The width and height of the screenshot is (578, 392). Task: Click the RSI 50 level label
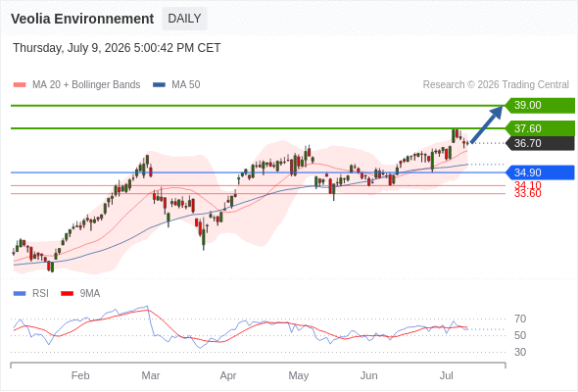coord(520,335)
